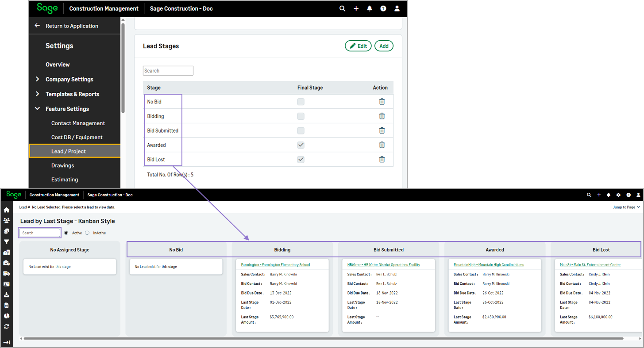Image resolution: width=644 pixels, height=348 pixels.
Task: Open Contacts people icon in Kanban sidebar
Action: 7,221
